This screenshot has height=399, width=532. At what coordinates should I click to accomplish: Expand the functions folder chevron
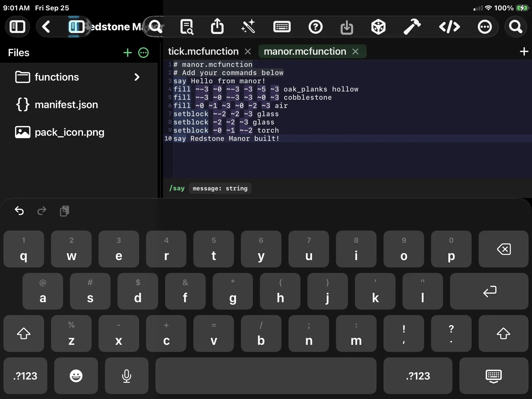tap(137, 77)
